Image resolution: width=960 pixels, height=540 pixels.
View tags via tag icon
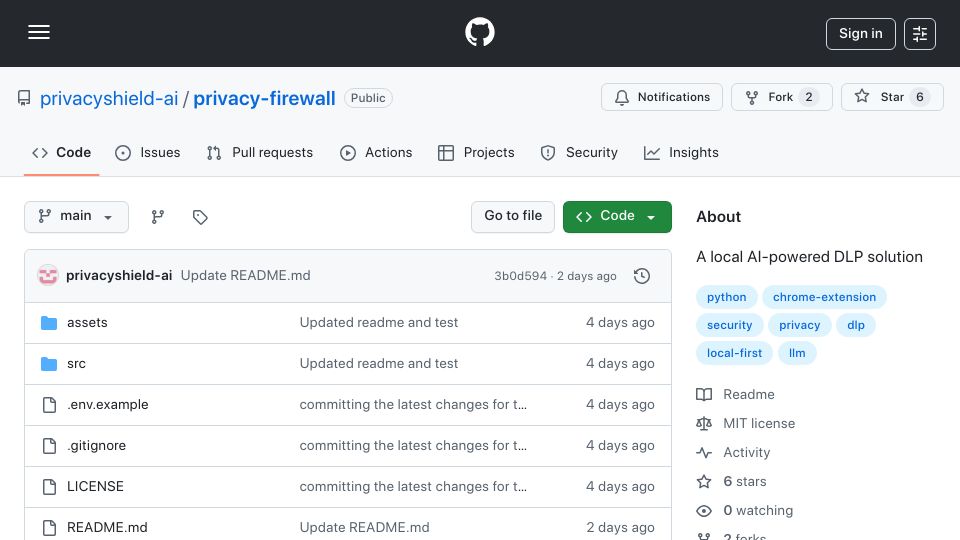coord(200,217)
